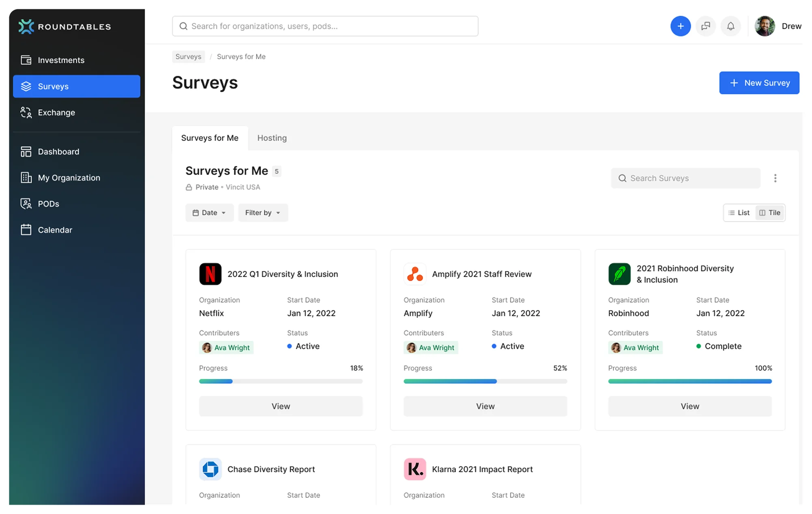
Task: Open Investments from the sidebar
Action: [x=76, y=60]
